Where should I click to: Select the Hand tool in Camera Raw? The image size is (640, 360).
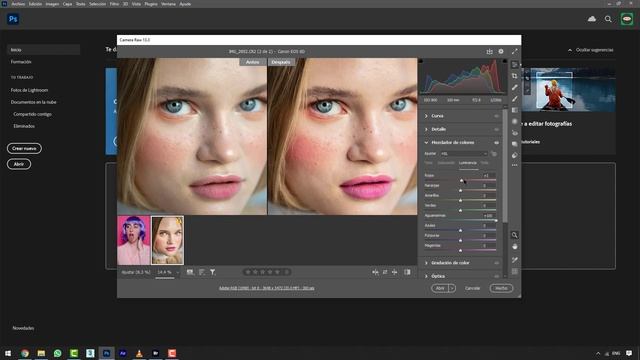coord(515,247)
